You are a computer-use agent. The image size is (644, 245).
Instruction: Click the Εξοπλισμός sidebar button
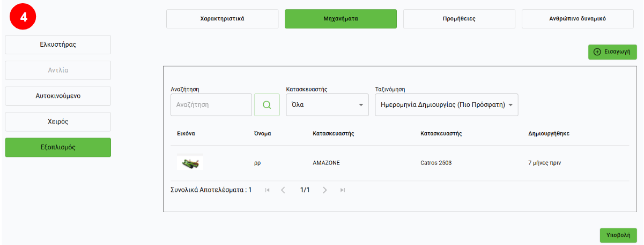[58, 147]
